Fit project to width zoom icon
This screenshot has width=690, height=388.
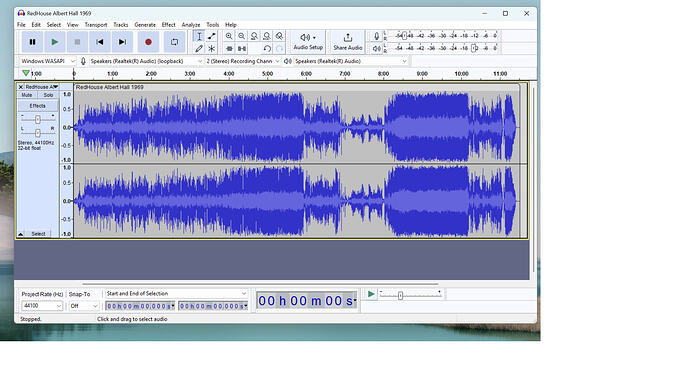click(267, 36)
